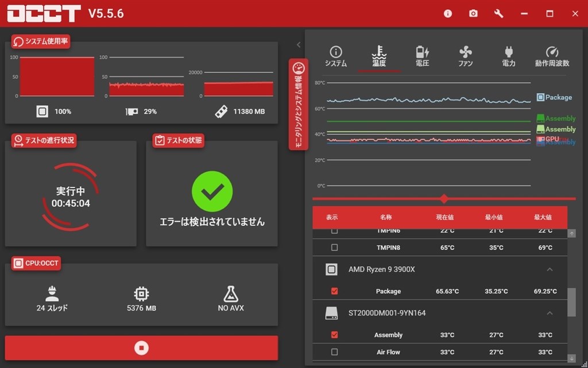
Task: Click the scroll up arrow in sensor list
Action: (x=571, y=233)
